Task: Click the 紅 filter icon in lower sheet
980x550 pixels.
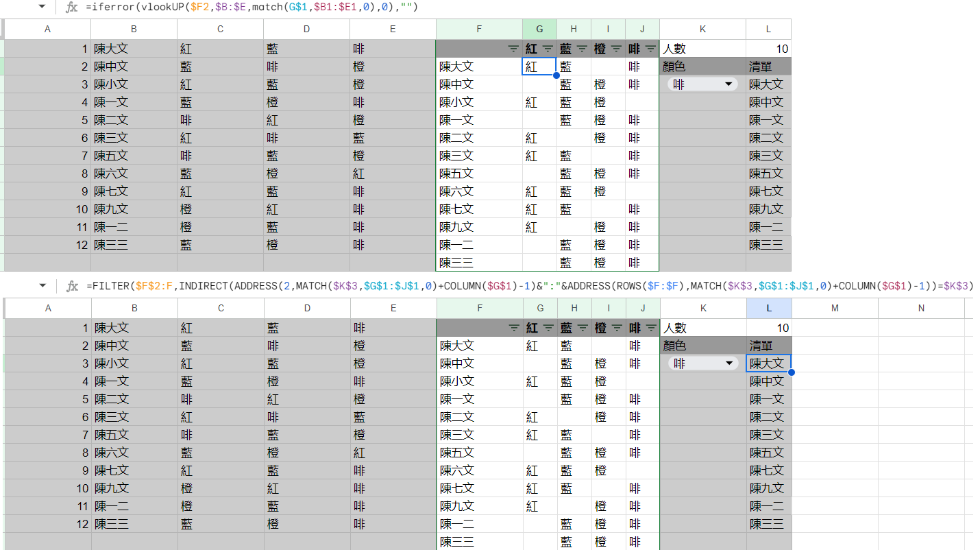Action: (x=548, y=328)
